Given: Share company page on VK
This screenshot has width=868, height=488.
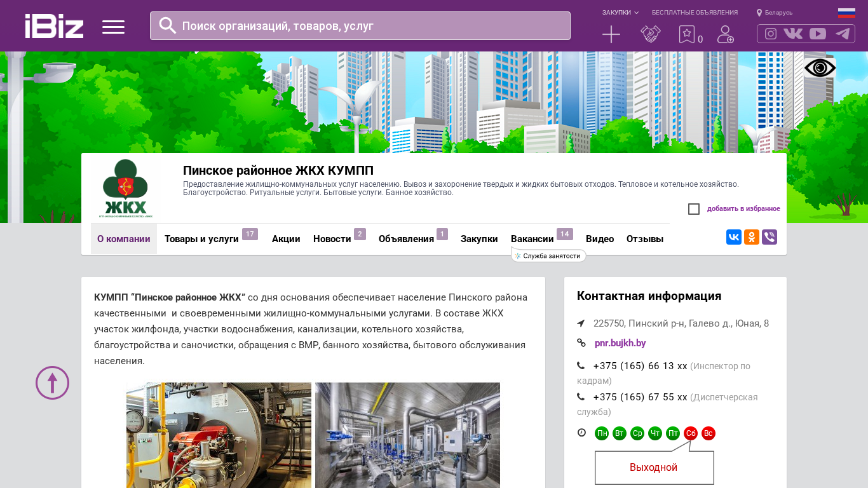Looking at the screenshot, I should coord(734,237).
